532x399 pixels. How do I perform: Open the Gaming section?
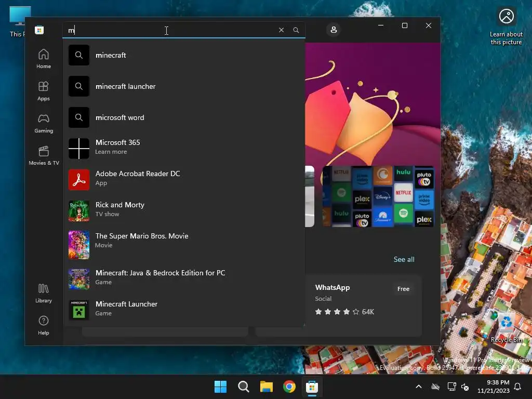coord(44,123)
